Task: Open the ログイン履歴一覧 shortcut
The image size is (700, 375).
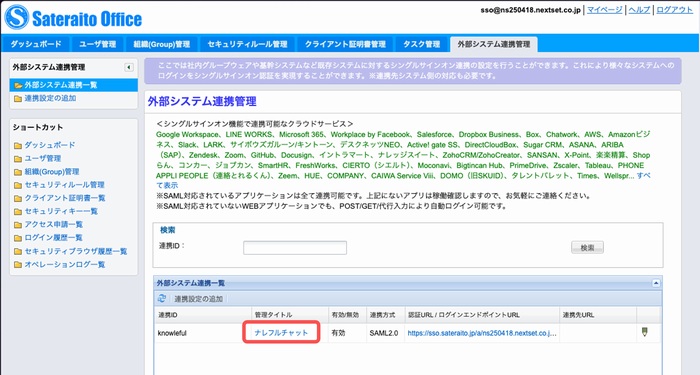Action: (54, 238)
